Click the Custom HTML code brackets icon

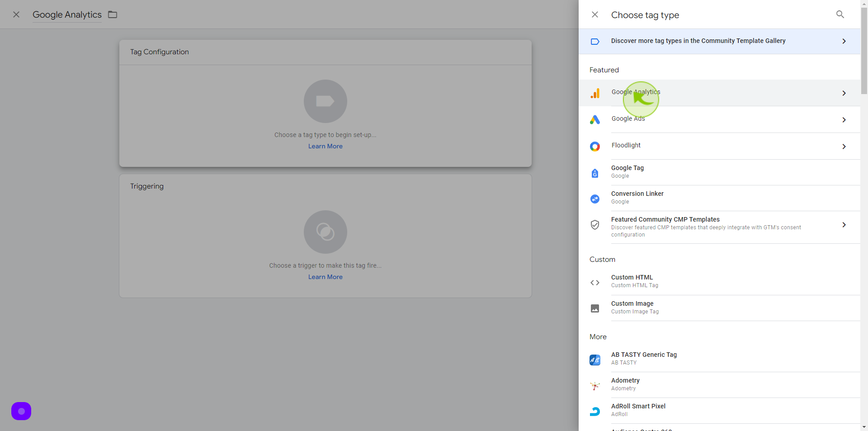coord(595,283)
